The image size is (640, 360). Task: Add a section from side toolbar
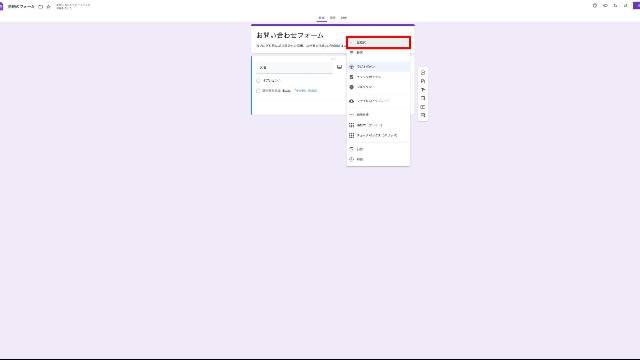[423, 116]
